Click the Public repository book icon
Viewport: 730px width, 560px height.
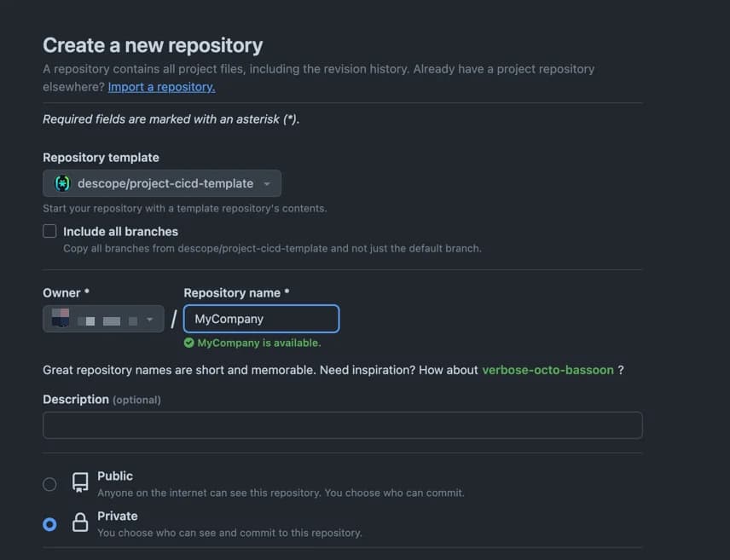79,482
